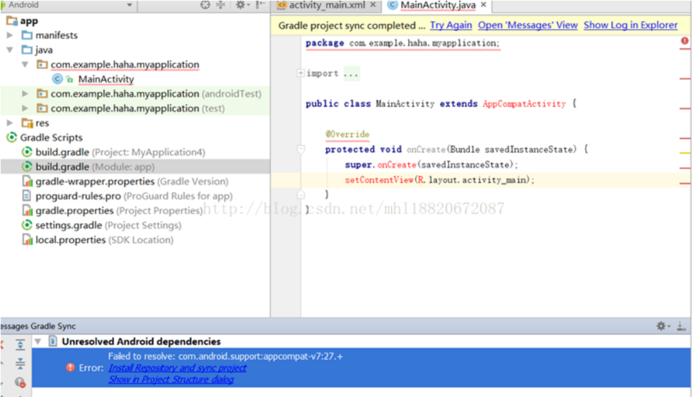The height and width of the screenshot is (397, 700).
Task: Click the Try Again link
Action: pyautogui.click(x=451, y=25)
